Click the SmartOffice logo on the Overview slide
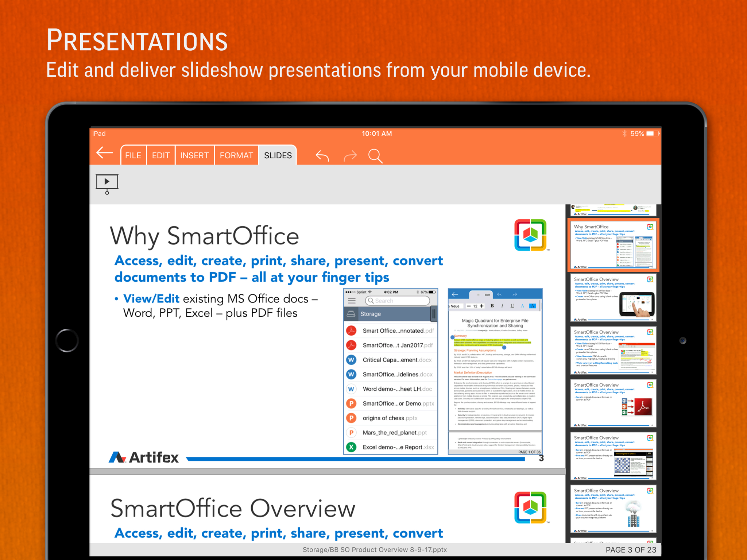 pos(530,507)
